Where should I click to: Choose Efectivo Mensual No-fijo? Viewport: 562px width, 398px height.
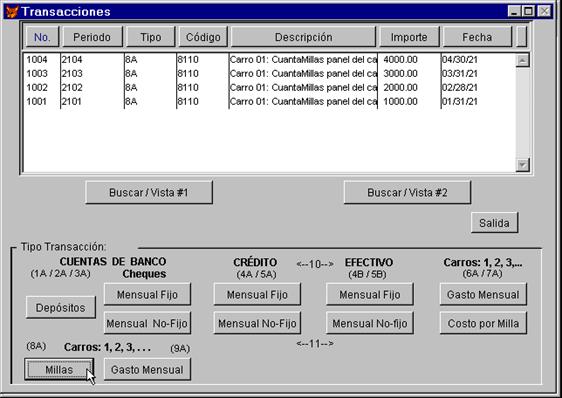[370, 323]
